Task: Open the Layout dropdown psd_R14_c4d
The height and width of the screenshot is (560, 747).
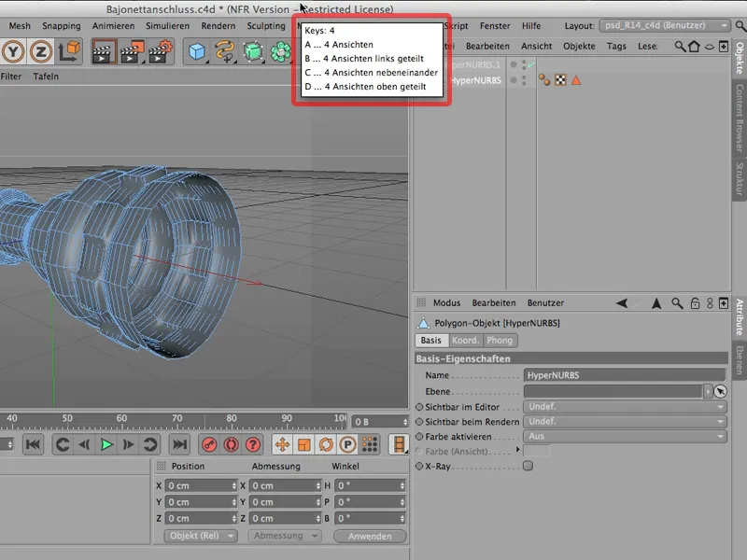Action: click(665, 25)
